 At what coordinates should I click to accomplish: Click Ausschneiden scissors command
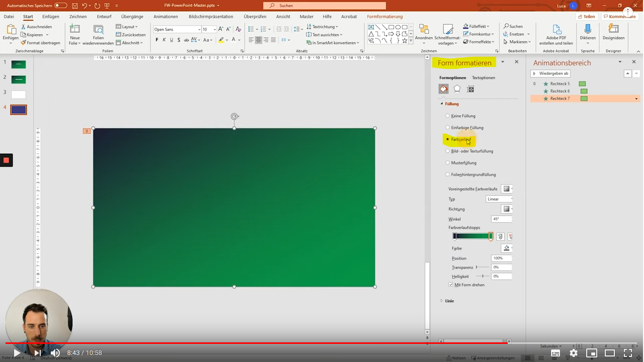(x=36, y=27)
